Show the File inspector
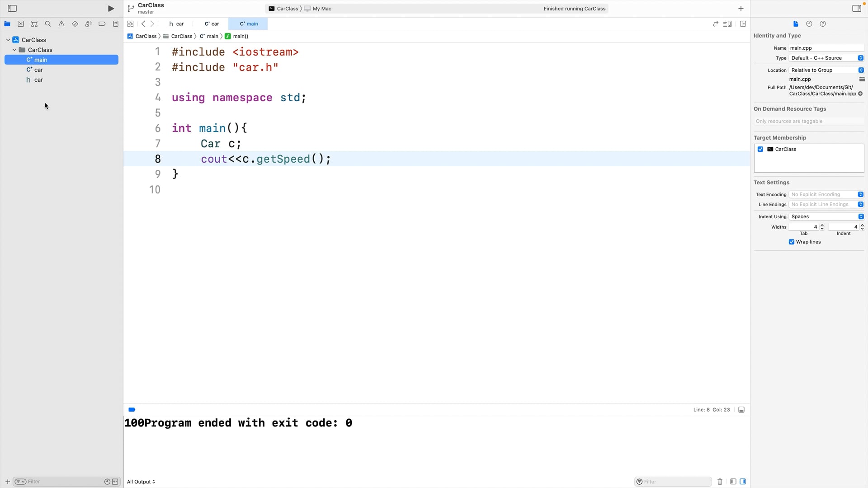868x488 pixels. pos(796,24)
